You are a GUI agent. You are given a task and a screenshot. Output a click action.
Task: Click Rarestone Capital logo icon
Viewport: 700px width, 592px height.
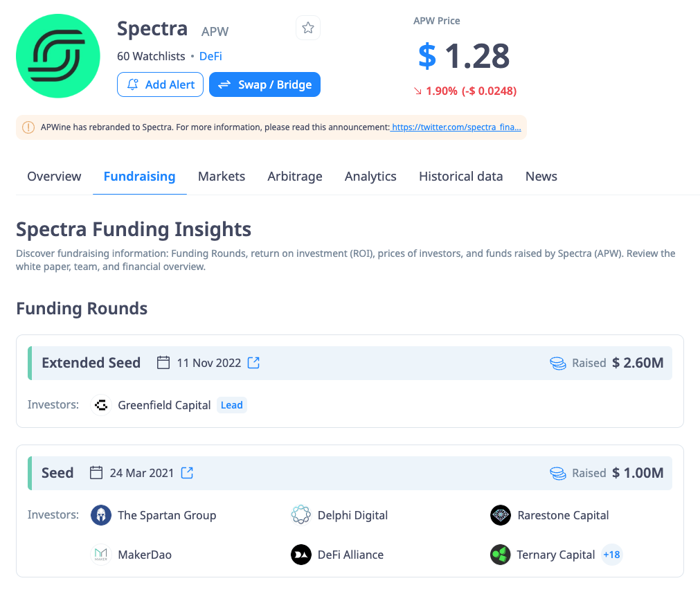[x=501, y=515]
